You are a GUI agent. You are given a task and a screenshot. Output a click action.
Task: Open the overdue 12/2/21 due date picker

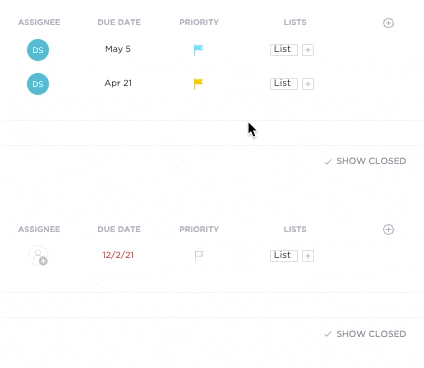[x=118, y=255]
